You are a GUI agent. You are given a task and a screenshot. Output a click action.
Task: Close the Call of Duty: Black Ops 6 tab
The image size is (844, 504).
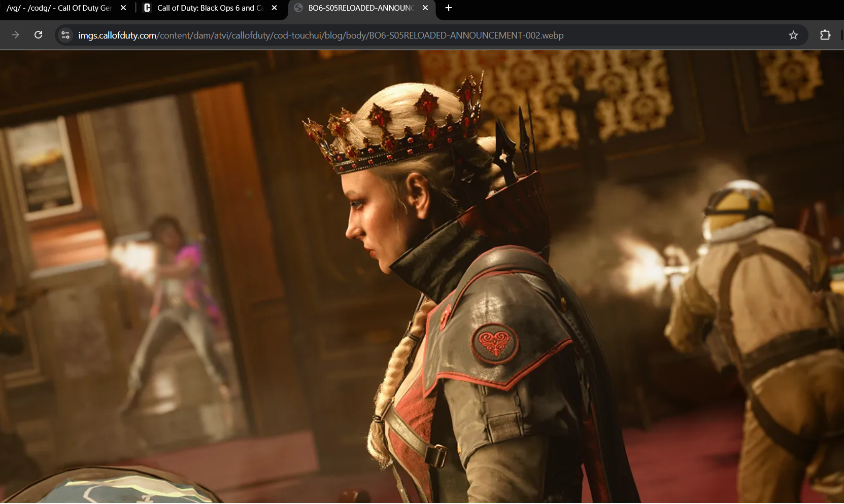275,8
